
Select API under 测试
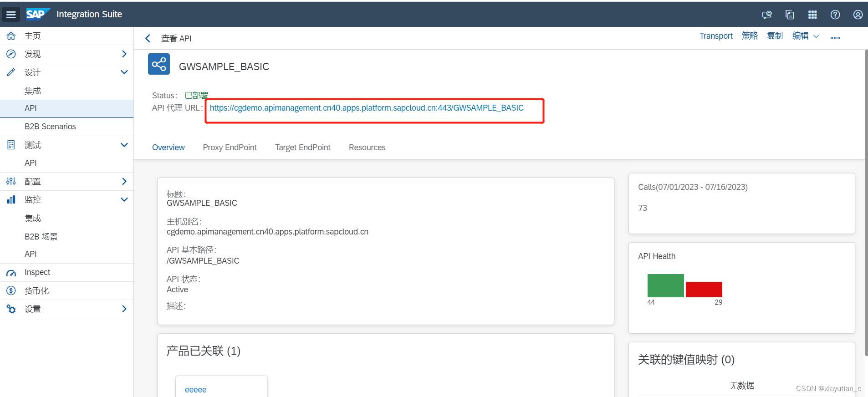pos(66,163)
